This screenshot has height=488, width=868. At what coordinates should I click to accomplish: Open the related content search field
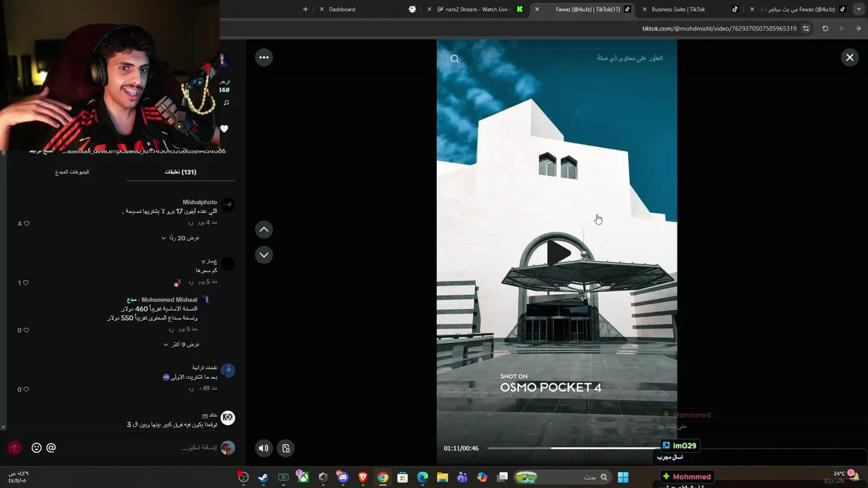tap(629, 58)
